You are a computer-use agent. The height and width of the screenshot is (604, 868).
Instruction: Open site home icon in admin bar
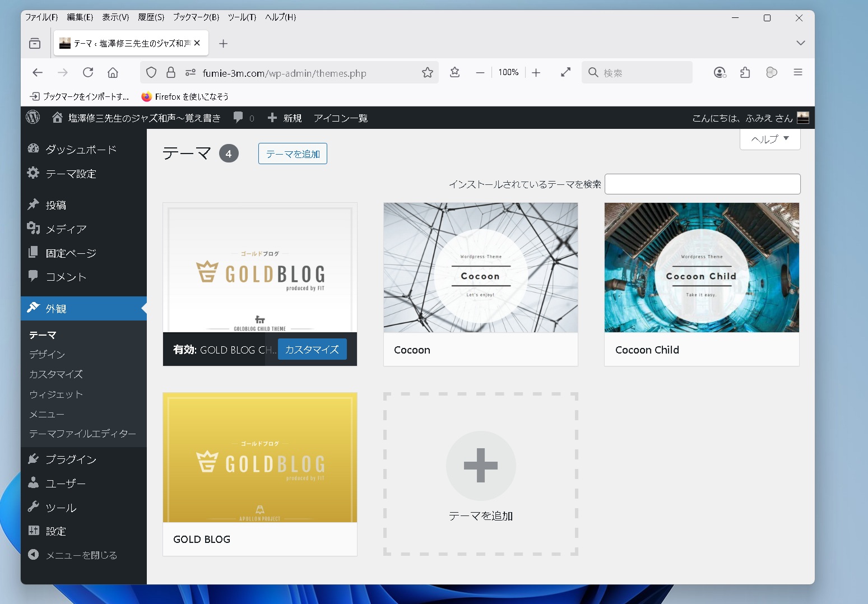pos(57,118)
